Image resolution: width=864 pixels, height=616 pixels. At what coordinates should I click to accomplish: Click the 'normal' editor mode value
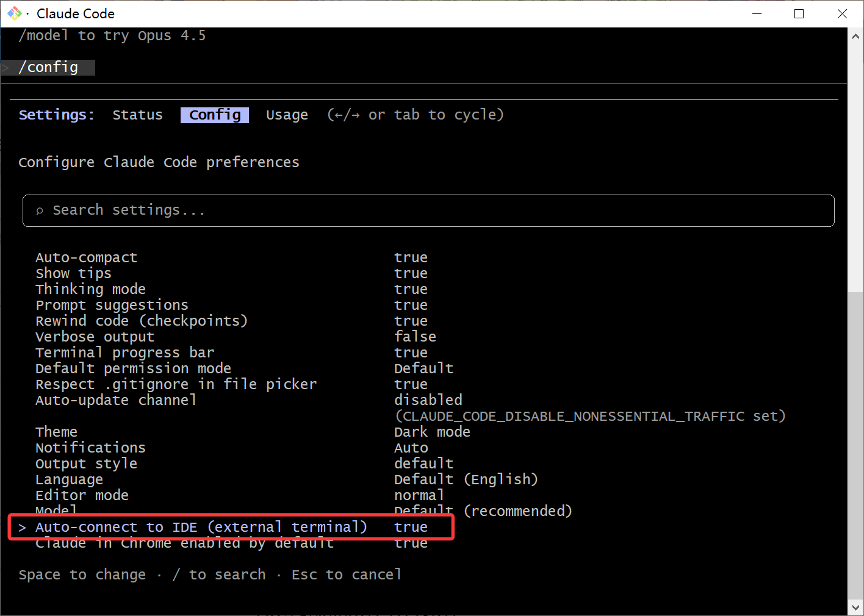tap(419, 495)
